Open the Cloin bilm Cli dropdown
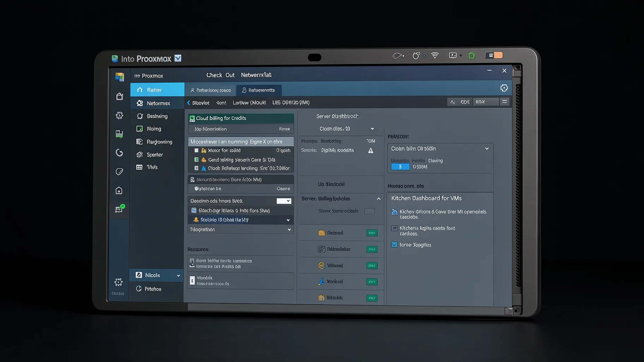This screenshot has width=644, height=362. pos(440,149)
